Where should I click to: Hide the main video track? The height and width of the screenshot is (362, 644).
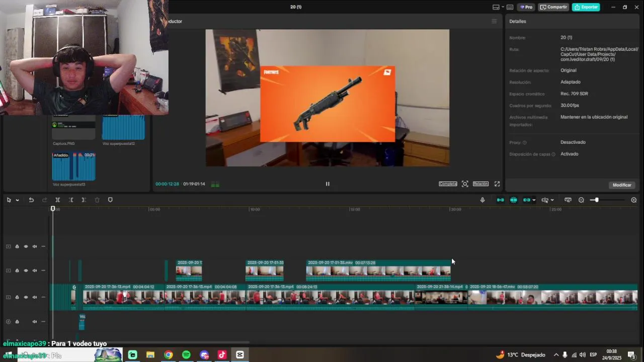pyautogui.click(x=26, y=297)
